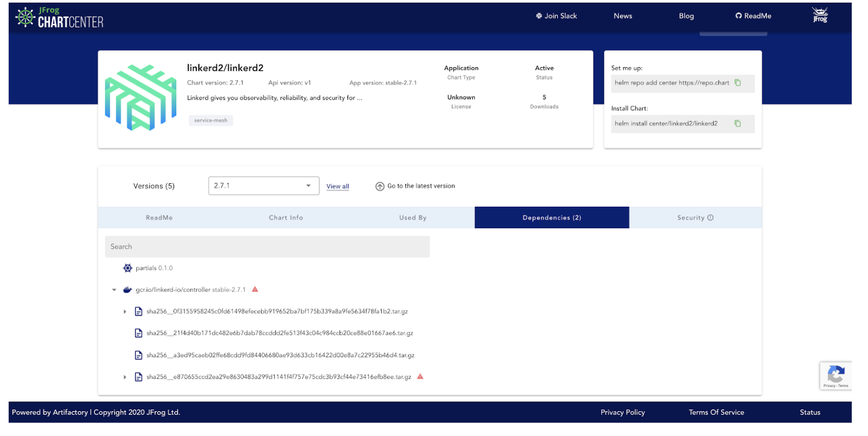Open Join Slack link in header
This screenshot has width=868, height=436.
pyautogui.click(x=556, y=16)
